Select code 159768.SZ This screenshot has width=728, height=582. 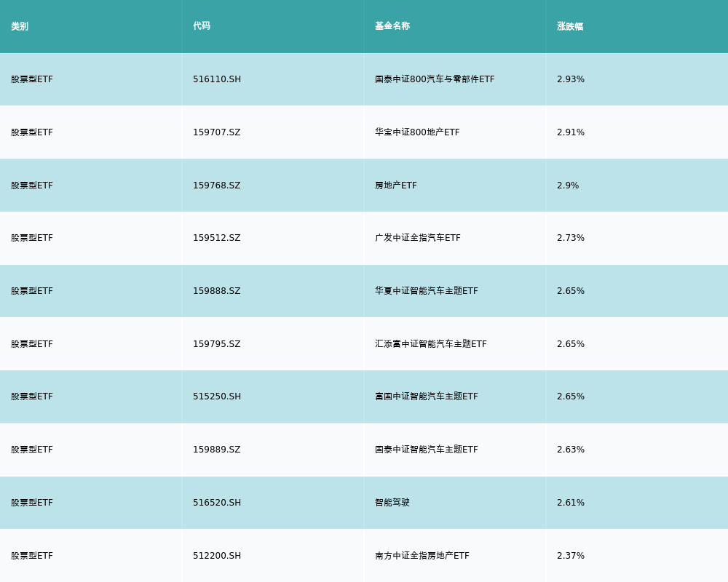pyautogui.click(x=217, y=186)
